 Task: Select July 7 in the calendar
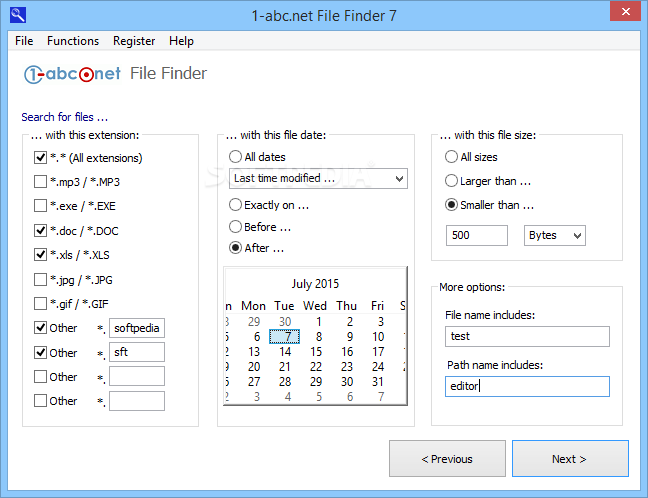pos(285,336)
